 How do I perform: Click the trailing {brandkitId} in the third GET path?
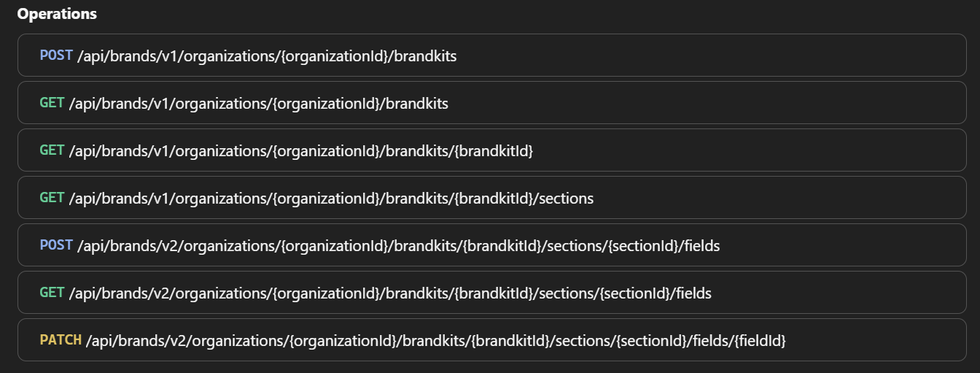point(494,151)
